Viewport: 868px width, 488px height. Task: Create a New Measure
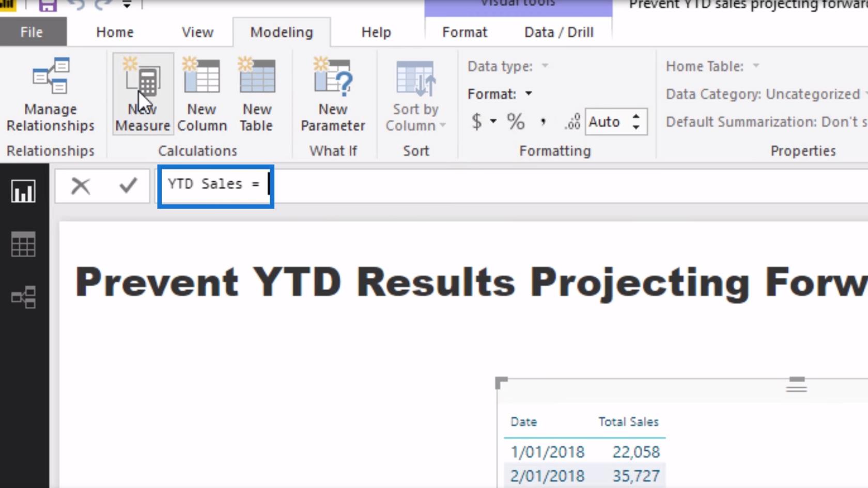click(143, 95)
